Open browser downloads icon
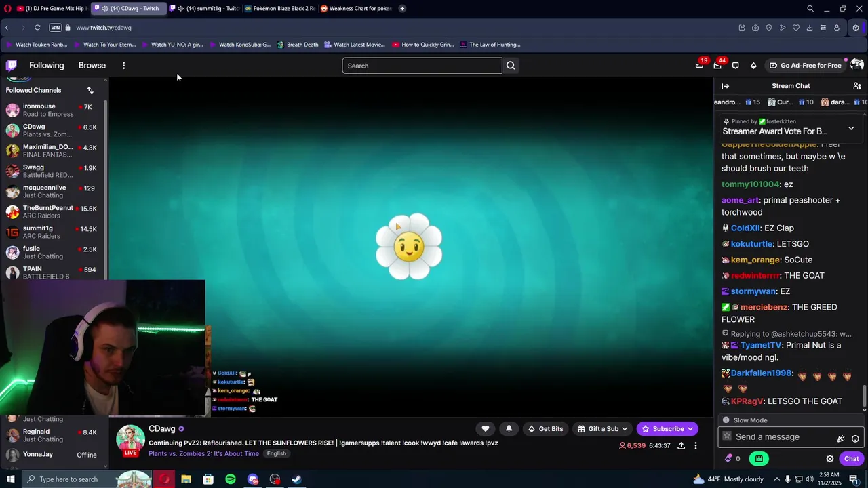Screen dimensions: 868x488 tap(810, 28)
